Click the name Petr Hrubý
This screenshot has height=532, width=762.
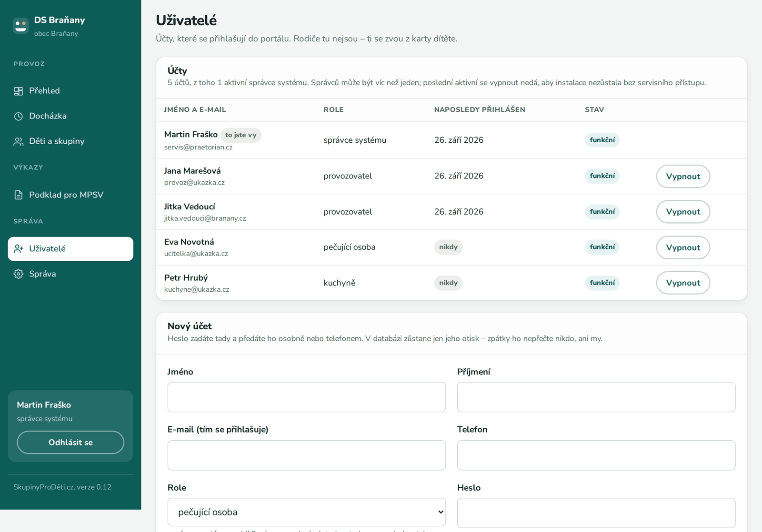[x=186, y=278]
